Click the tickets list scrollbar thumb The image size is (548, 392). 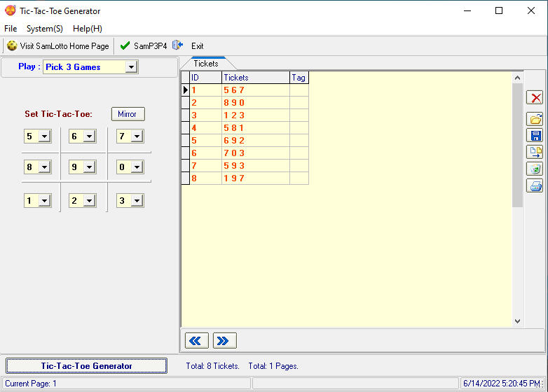[x=517, y=145]
